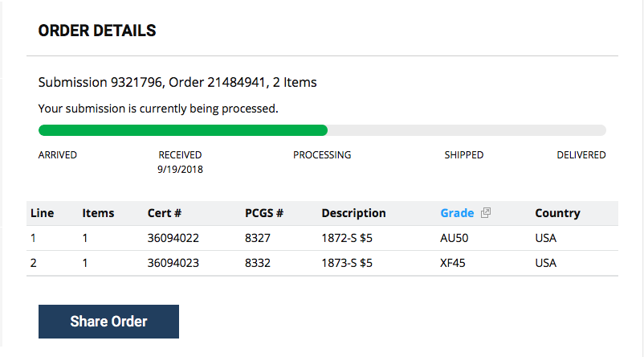Select cert number 36094023

coord(173,263)
